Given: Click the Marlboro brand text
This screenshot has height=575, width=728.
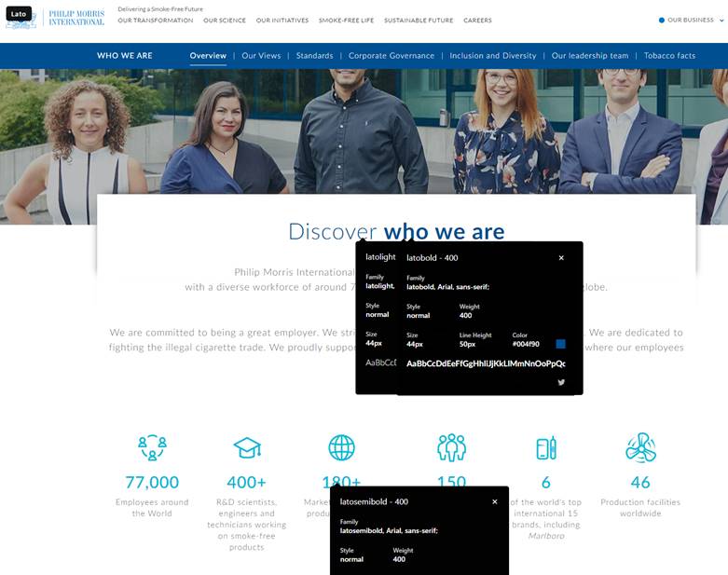Looking at the screenshot, I should (546, 536).
